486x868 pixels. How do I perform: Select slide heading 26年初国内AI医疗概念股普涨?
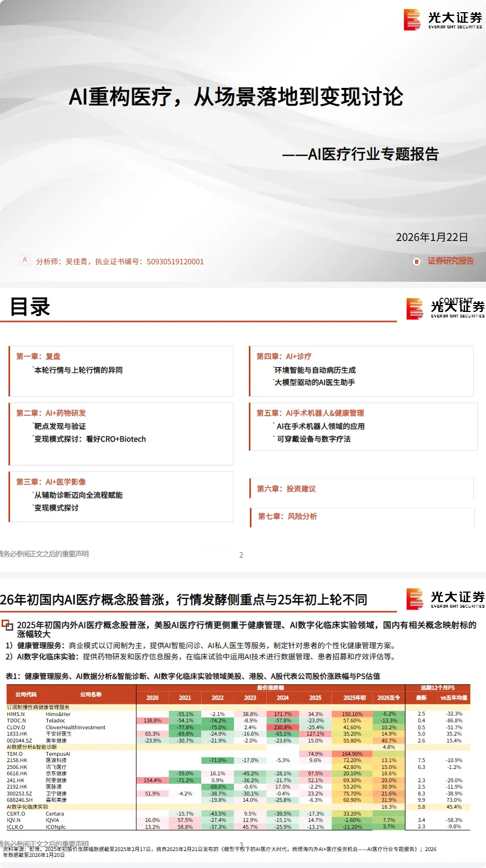click(x=85, y=600)
